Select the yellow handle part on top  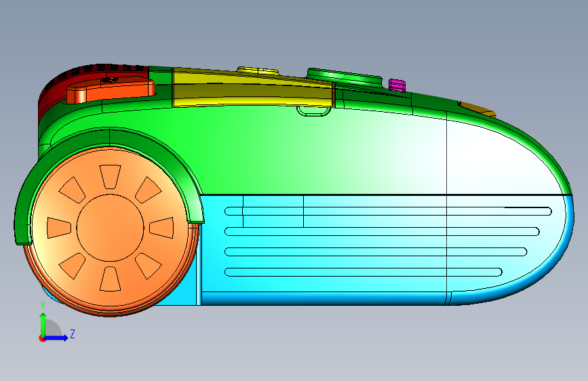click(x=254, y=89)
